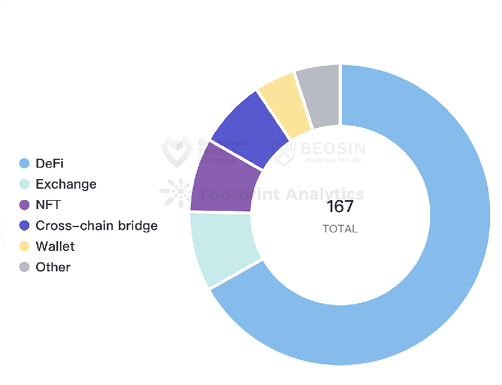Viewport: 502px width, 385px height.
Task: Toggle the NFT legend label
Action: (x=48, y=205)
